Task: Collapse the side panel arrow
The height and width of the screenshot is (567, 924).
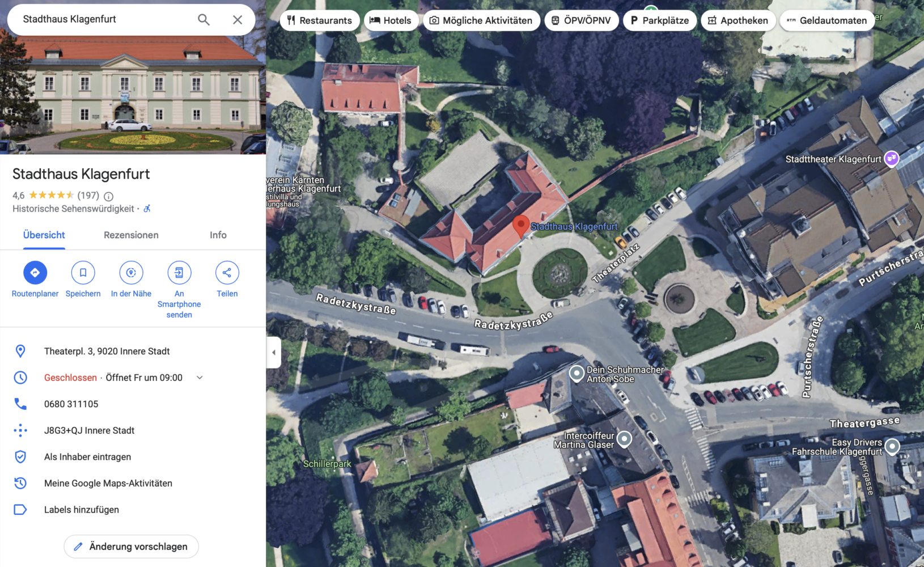Action: tap(274, 352)
